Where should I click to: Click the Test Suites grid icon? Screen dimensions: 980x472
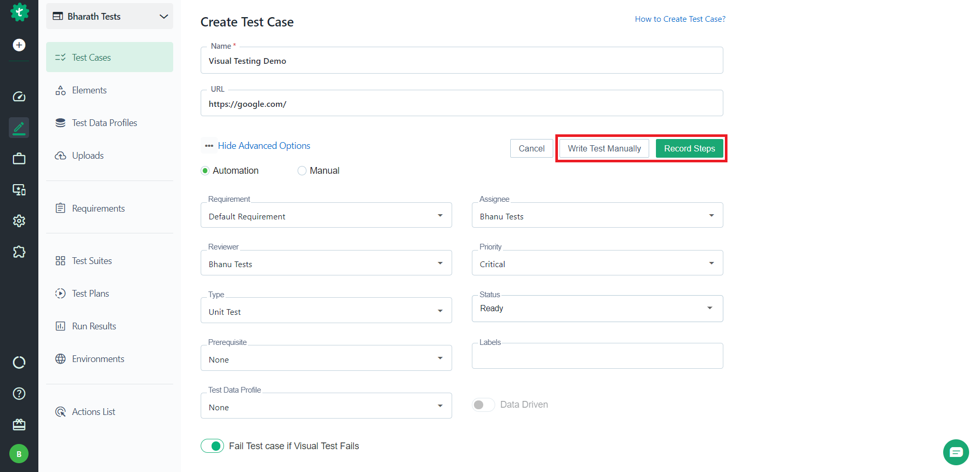tap(61, 261)
